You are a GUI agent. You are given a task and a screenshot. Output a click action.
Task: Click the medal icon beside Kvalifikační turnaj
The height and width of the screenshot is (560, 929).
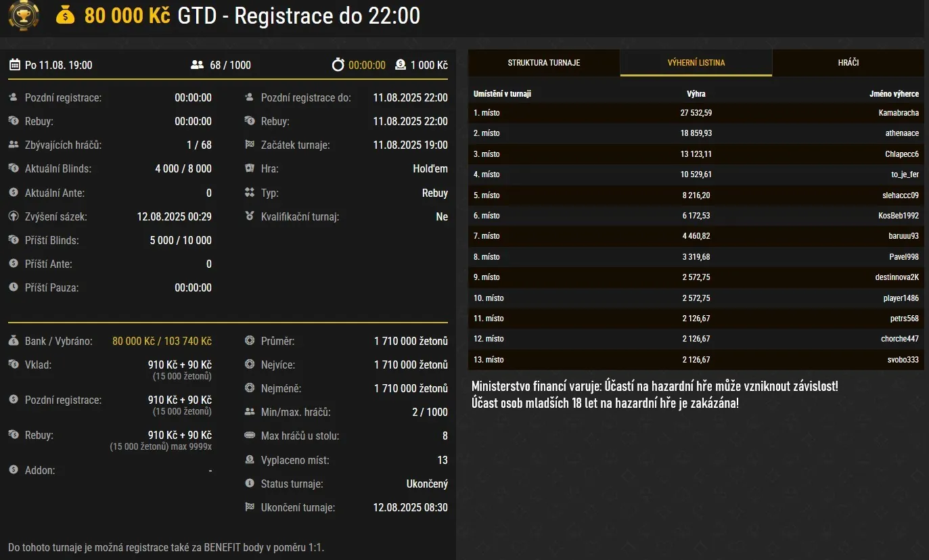pos(250,216)
